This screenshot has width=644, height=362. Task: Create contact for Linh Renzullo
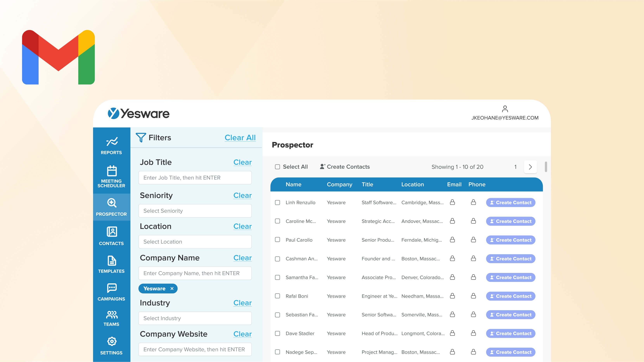[x=511, y=202]
